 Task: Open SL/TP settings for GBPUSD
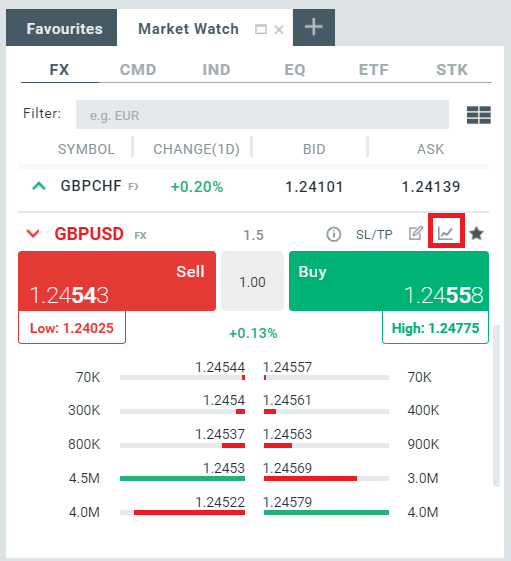[x=374, y=234]
